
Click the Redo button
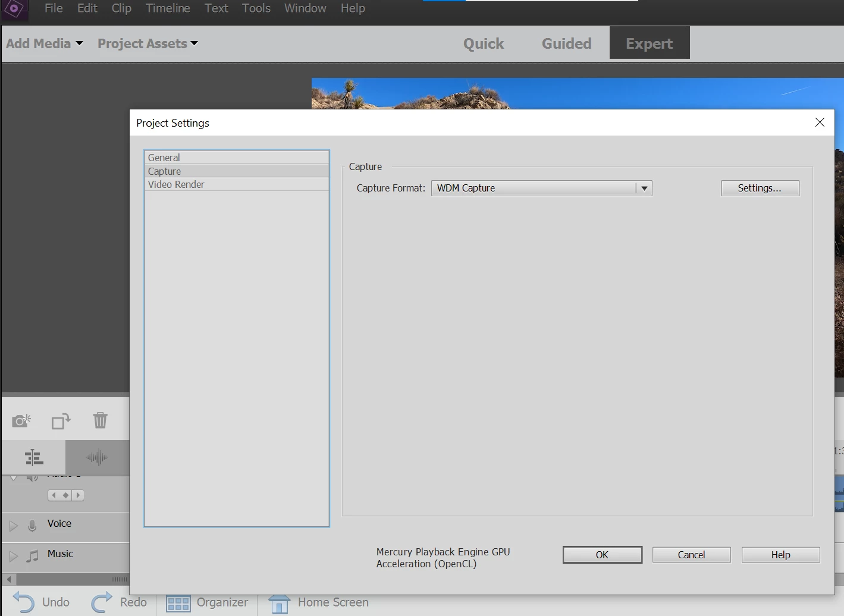pos(118,602)
